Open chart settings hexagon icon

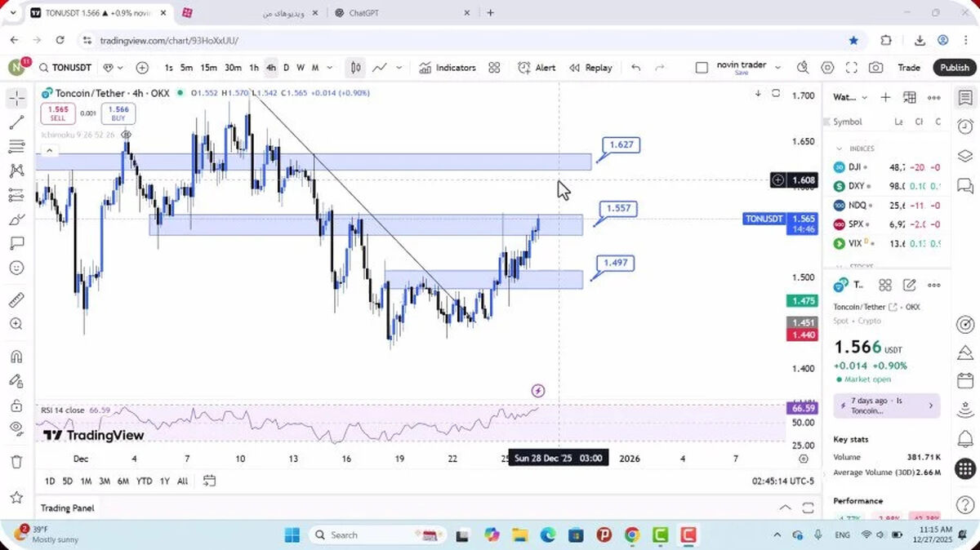827,68
